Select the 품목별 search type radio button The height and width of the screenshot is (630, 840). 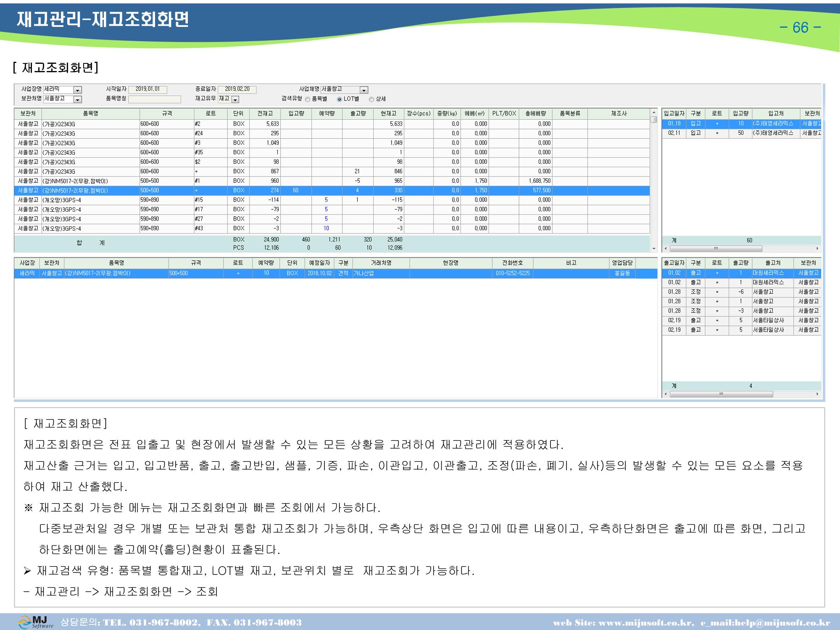[x=308, y=100]
